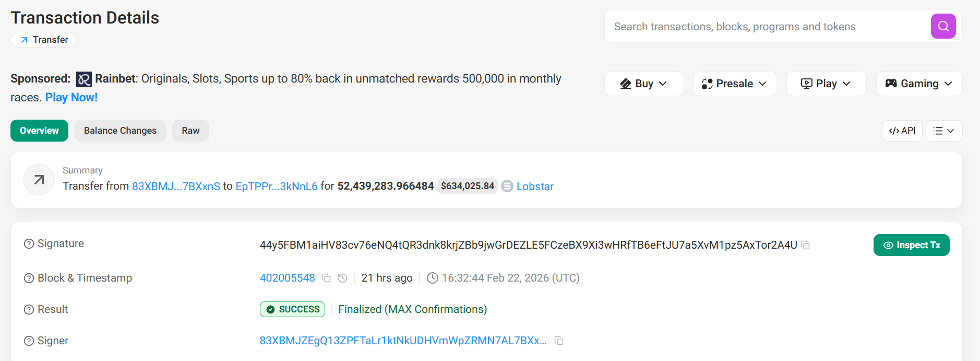Click the Result help question icon

tap(29, 310)
